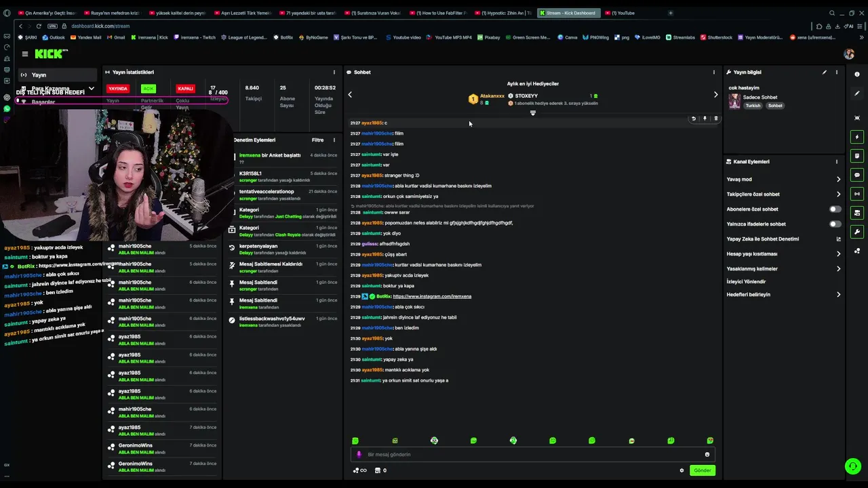Select Yayın in left sidebar

[x=58, y=75]
